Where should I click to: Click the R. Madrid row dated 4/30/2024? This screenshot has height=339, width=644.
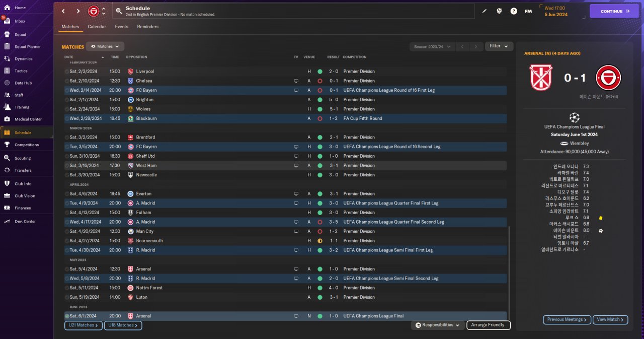click(285, 250)
